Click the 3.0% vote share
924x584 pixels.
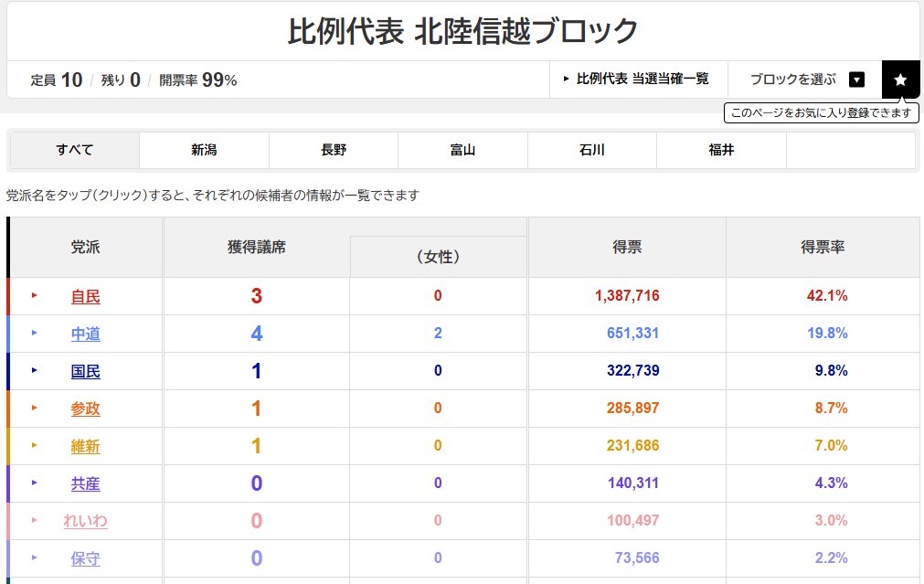click(x=832, y=520)
